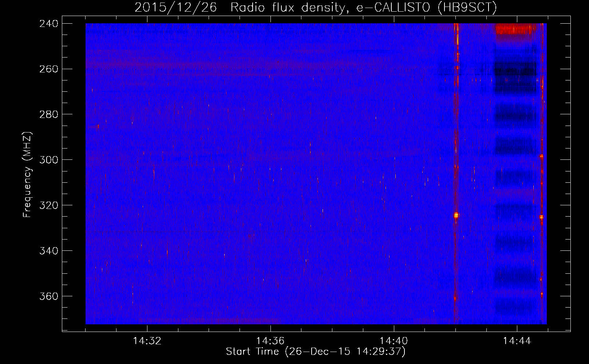Click the 240 frequency tick label
The width and height of the screenshot is (589, 364).
coord(49,24)
